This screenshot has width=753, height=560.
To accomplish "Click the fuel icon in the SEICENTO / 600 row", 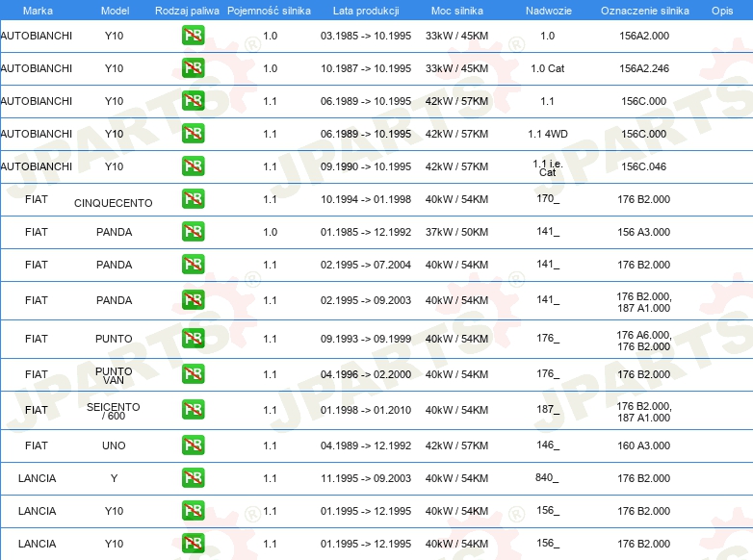I will 193,409.
